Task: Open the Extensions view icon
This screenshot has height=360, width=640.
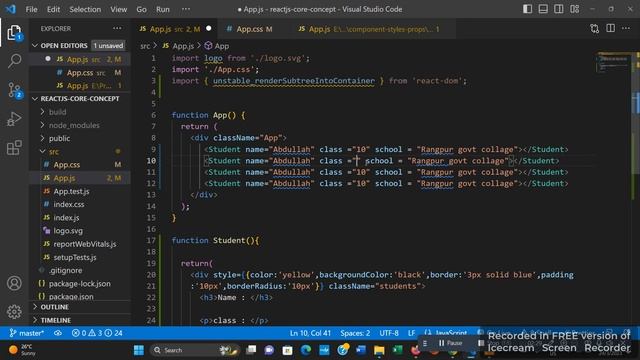Action: pyautogui.click(x=14, y=147)
